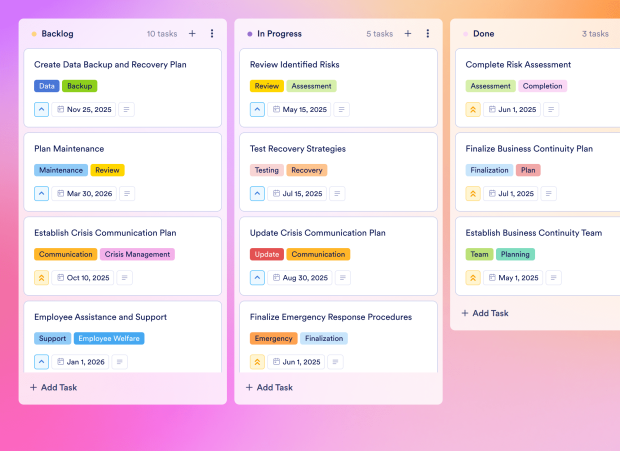Click description icon on Review Identified Risks card
The image size is (620, 451).
(x=342, y=109)
